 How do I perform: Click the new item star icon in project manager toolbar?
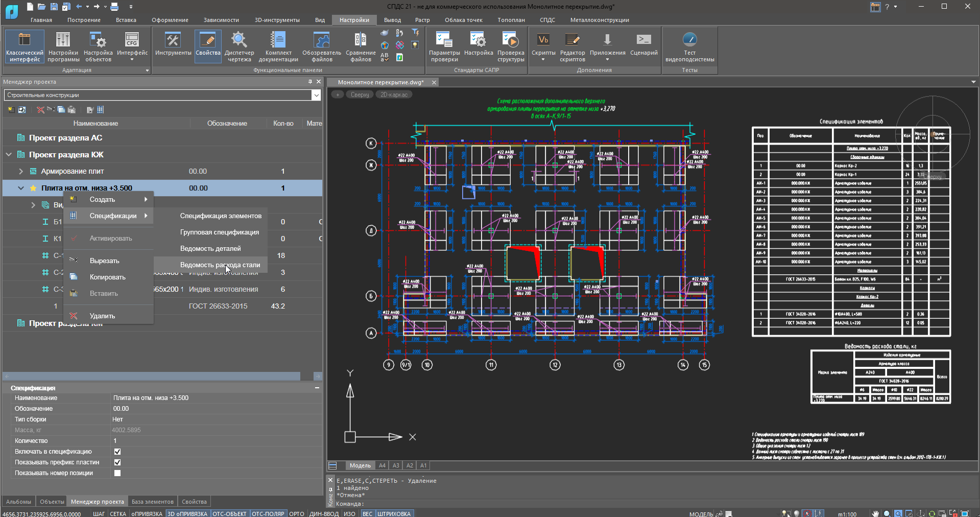click(x=11, y=110)
